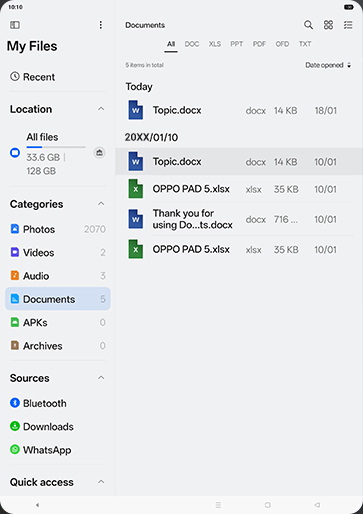Select the PDF filter tab
Image resolution: width=363 pixels, height=514 pixels.
(x=259, y=44)
